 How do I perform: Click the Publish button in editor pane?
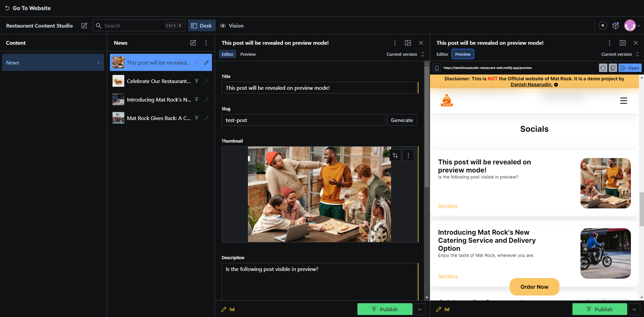pyautogui.click(x=385, y=309)
